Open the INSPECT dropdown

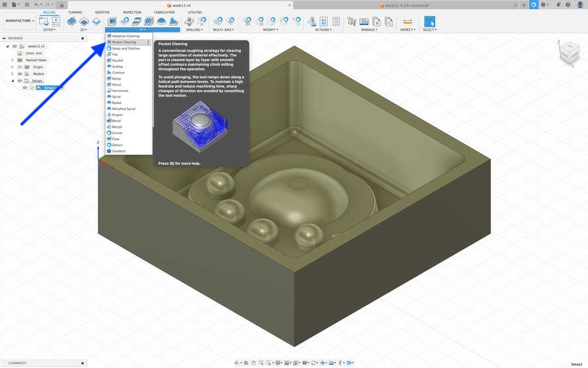tap(407, 29)
